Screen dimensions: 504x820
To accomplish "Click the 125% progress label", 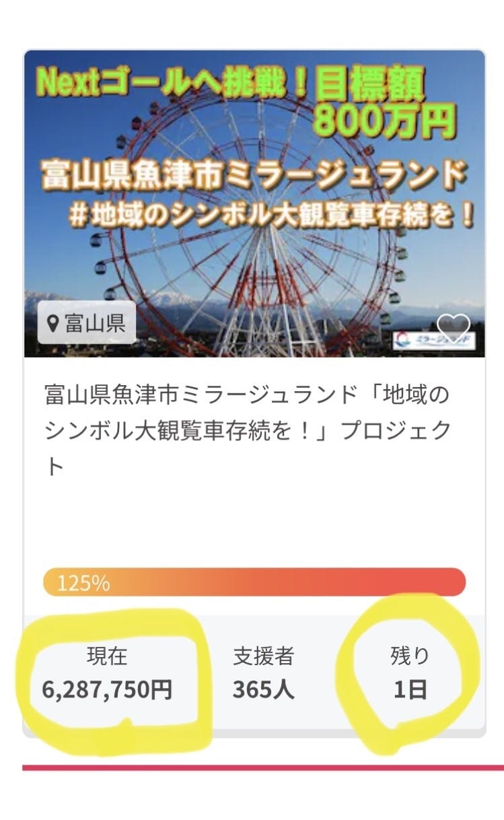I will pos(83,583).
